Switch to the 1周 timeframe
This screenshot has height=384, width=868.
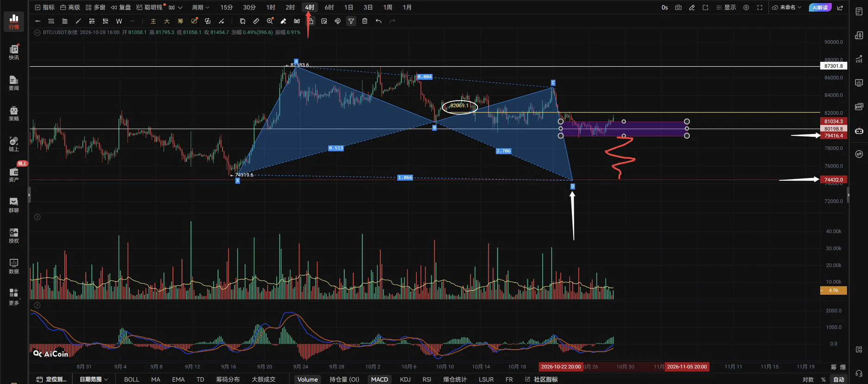click(387, 7)
